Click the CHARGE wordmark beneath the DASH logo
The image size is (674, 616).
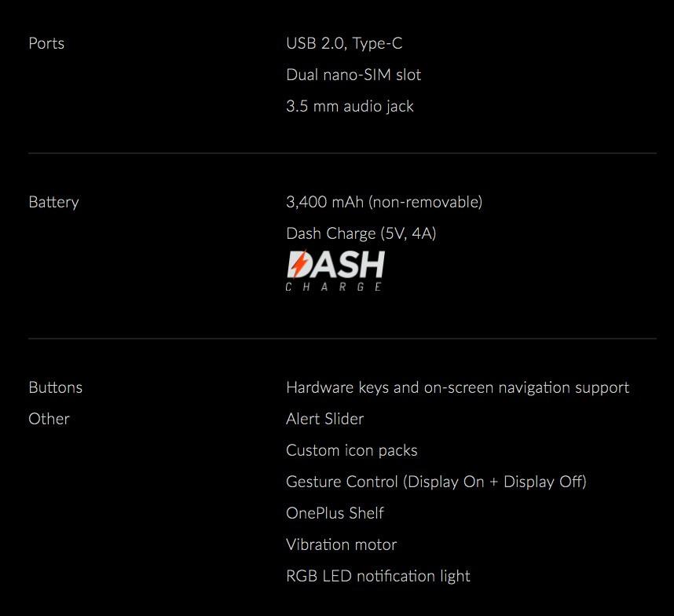point(335,288)
